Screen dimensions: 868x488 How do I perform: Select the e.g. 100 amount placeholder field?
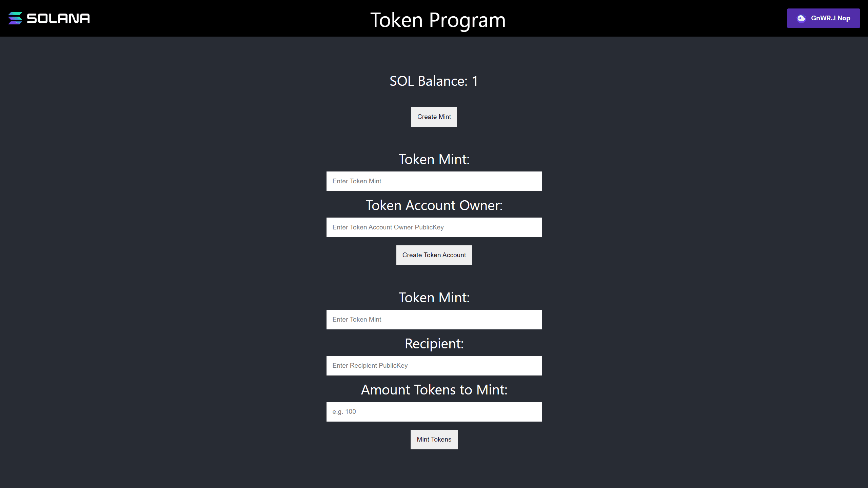tap(434, 411)
